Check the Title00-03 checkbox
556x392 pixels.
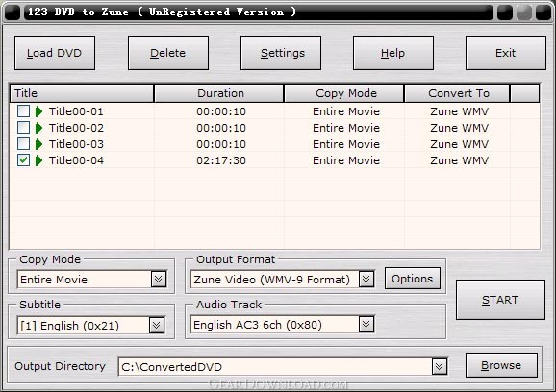tap(23, 144)
